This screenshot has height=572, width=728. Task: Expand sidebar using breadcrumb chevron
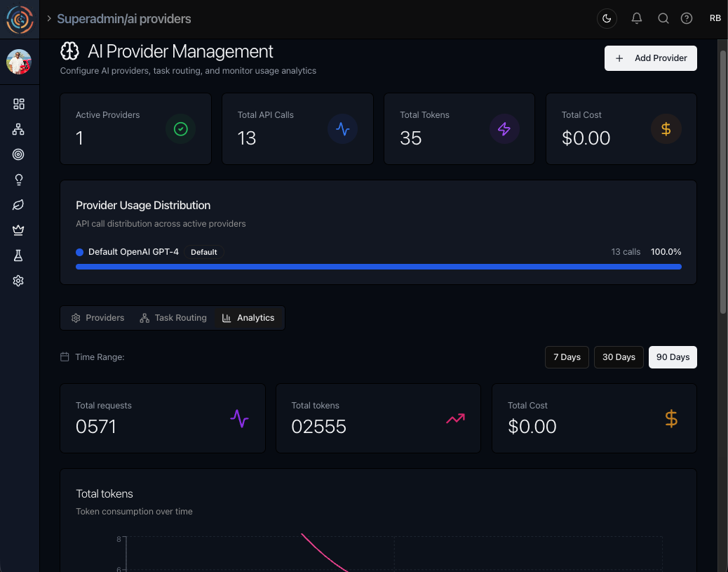point(49,19)
